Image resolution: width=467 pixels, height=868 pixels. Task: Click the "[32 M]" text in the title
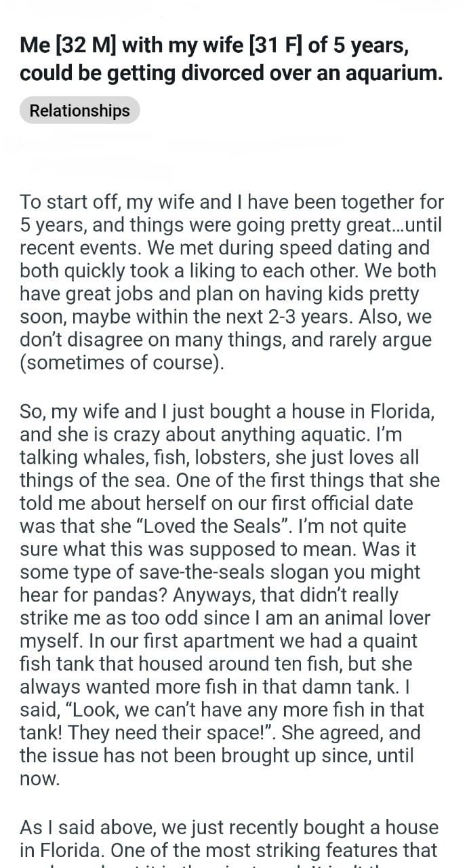(84, 47)
